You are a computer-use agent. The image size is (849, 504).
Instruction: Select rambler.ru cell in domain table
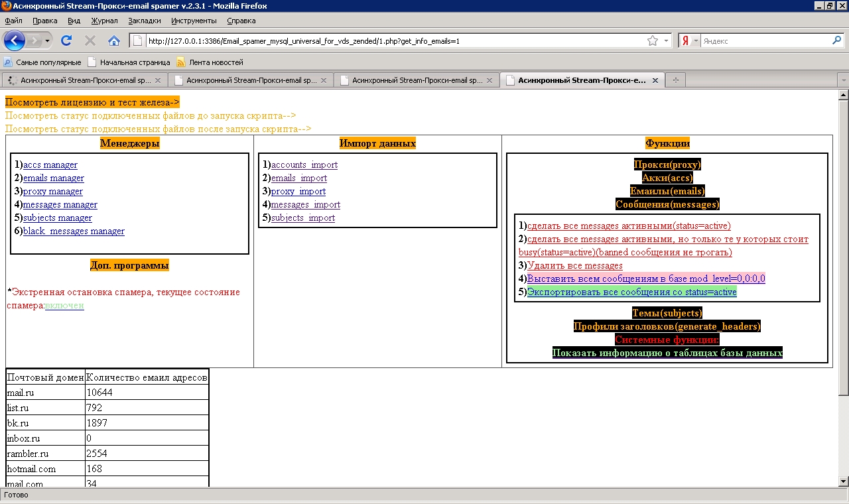click(x=45, y=454)
